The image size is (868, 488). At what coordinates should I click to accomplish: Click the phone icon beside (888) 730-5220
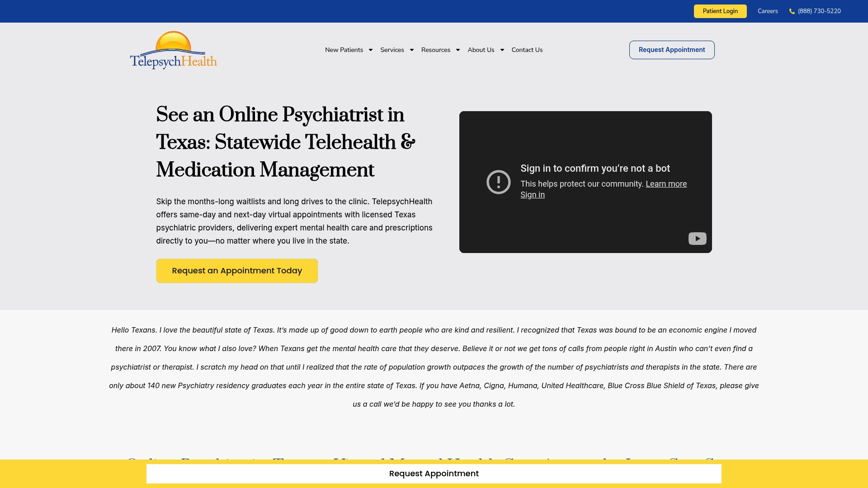tap(792, 11)
